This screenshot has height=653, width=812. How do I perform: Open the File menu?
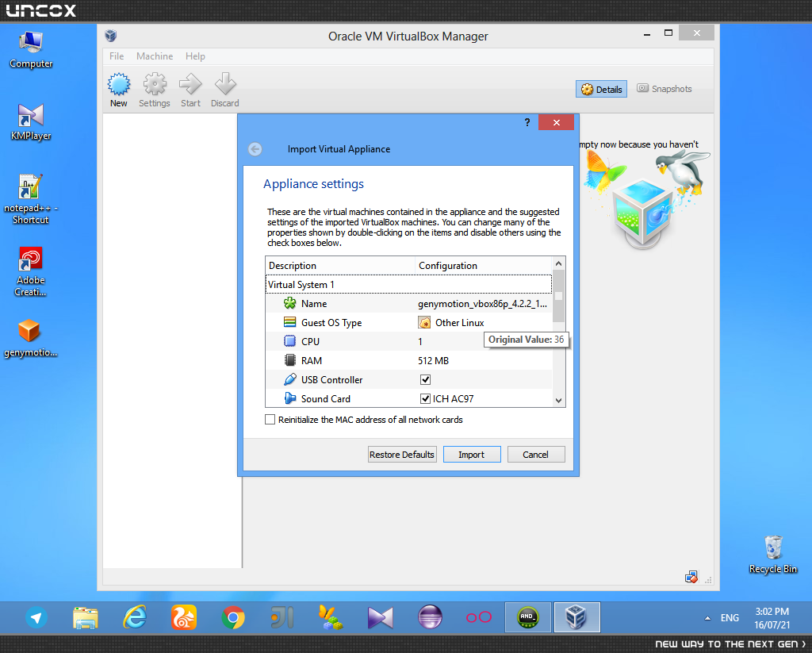point(117,56)
